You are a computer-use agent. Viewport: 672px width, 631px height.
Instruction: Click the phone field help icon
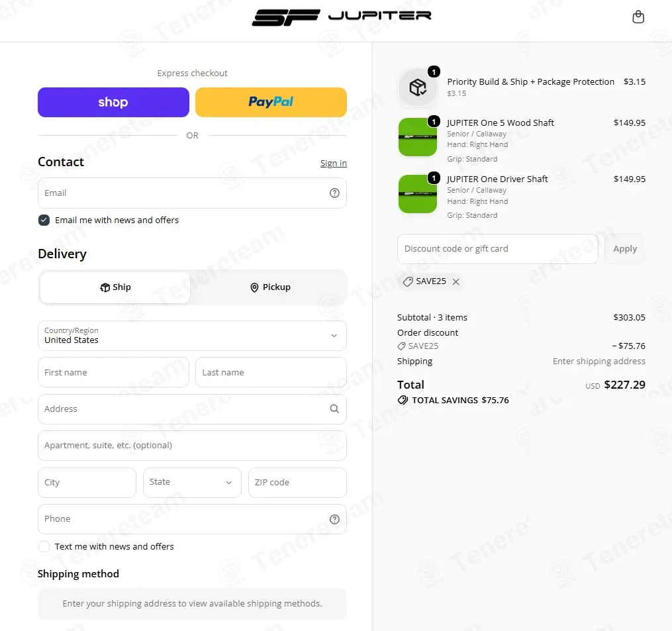[x=334, y=520]
